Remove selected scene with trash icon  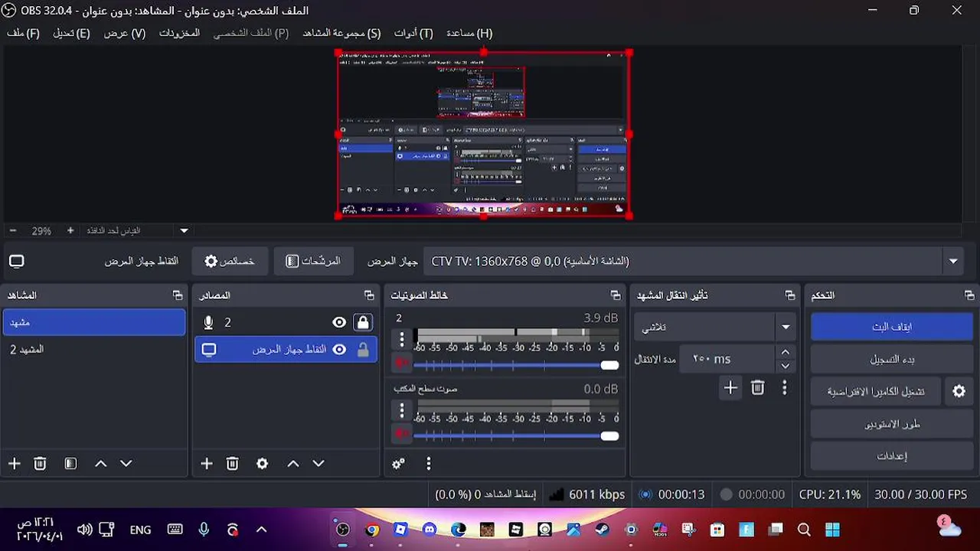(40, 464)
